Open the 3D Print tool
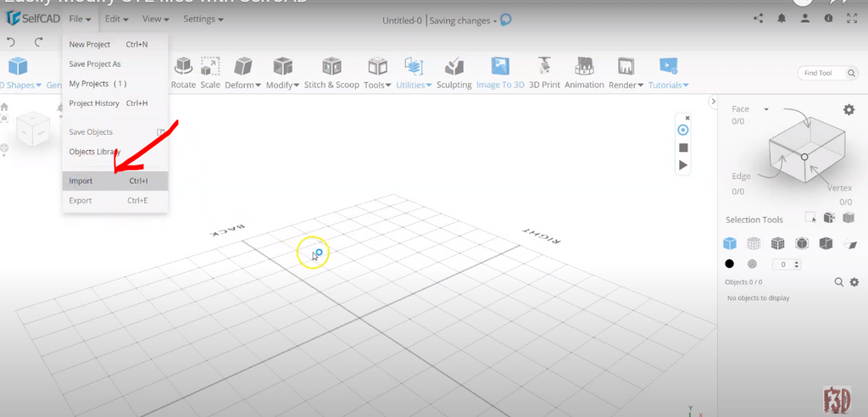The width and height of the screenshot is (868, 417). click(544, 73)
